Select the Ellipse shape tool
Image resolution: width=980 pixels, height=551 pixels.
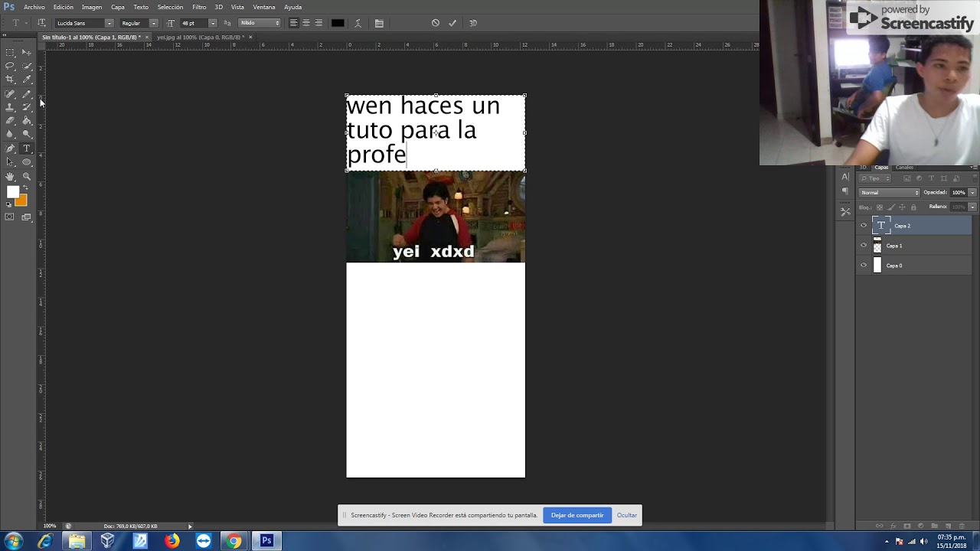click(27, 162)
